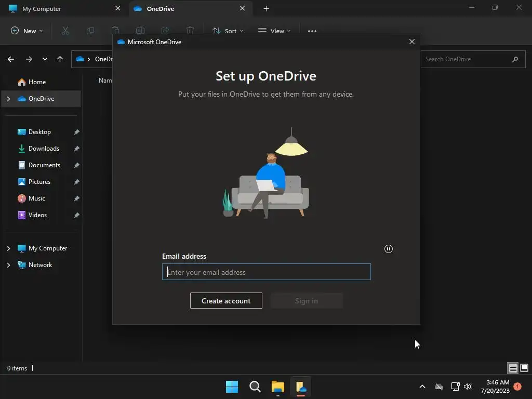
Task: Expand the Network tree node
Action: pyautogui.click(x=8, y=265)
